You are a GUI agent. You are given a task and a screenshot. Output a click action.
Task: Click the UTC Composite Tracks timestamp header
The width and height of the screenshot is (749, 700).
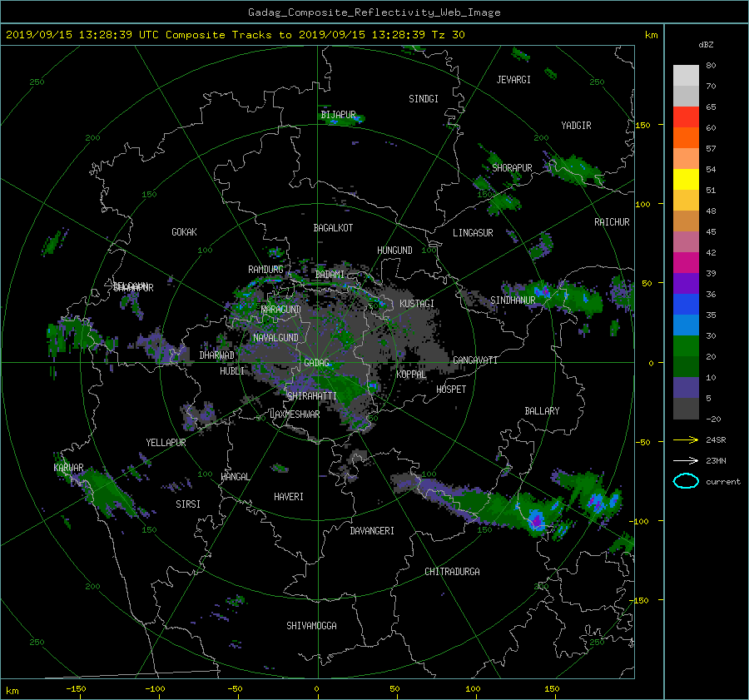235,35
